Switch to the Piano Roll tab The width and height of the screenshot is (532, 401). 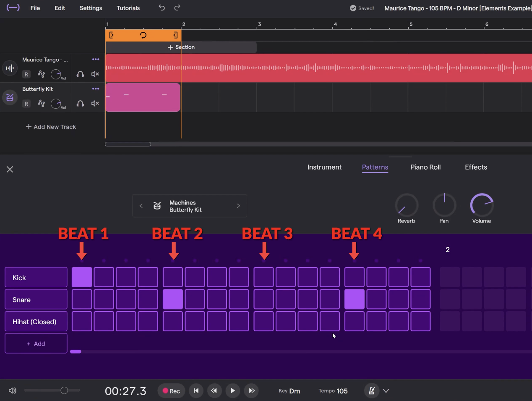pos(425,167)
